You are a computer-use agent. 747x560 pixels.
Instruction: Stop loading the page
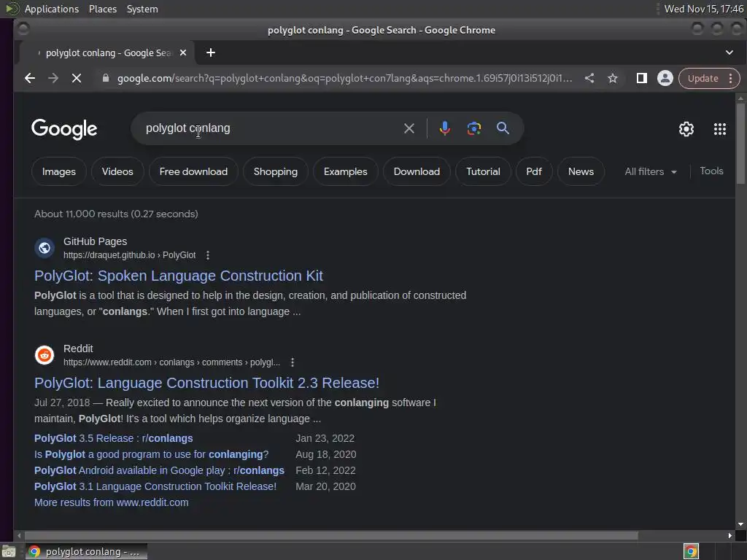click(x=76, y=78)
